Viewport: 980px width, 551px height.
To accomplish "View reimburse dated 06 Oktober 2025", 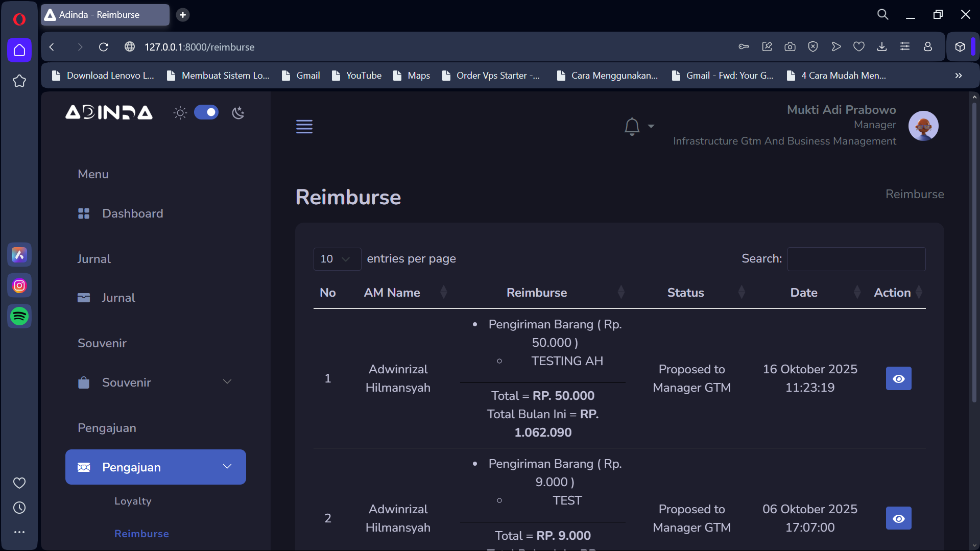I will point(898,518).
